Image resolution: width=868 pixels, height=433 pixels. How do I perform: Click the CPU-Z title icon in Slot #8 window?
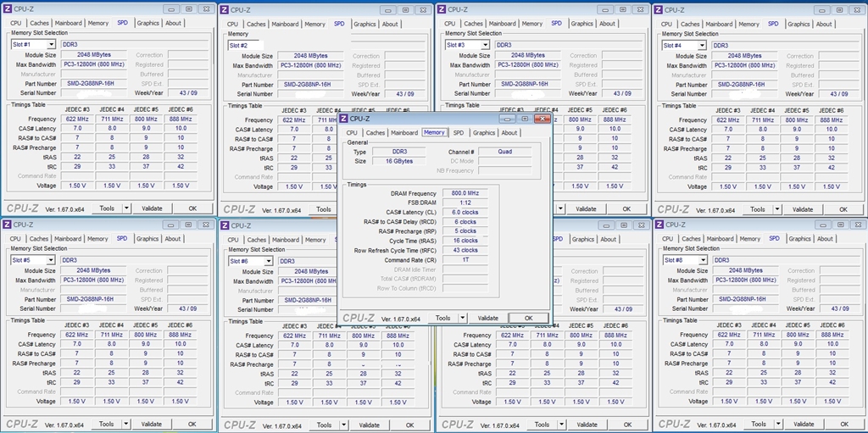coord(659,225)
